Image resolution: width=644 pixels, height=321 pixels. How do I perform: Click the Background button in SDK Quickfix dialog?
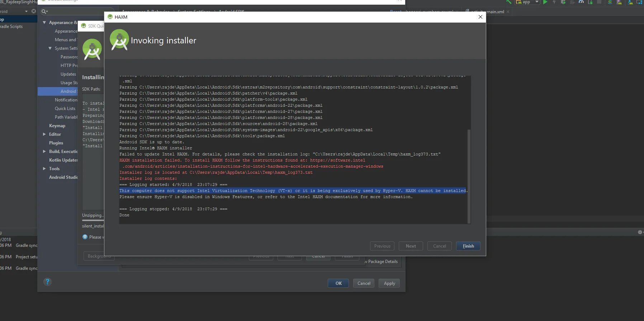[99, 256]
